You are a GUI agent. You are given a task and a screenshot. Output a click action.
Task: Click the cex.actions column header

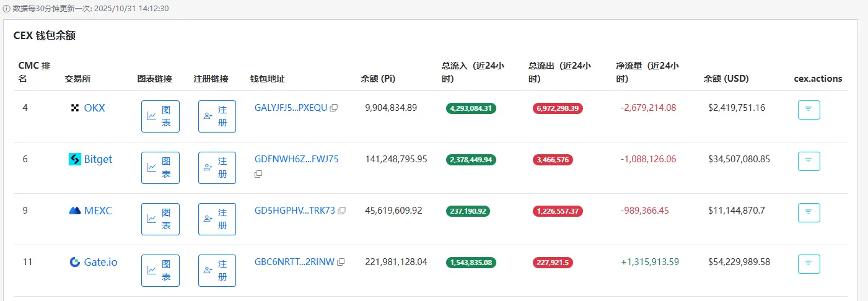[818, 79]
